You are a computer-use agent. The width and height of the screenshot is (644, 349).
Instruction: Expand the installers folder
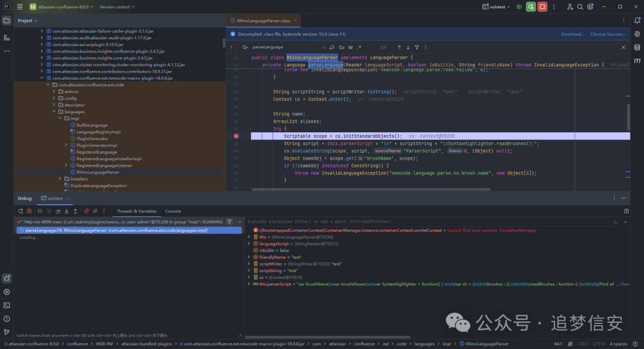(x=60, y=179)
